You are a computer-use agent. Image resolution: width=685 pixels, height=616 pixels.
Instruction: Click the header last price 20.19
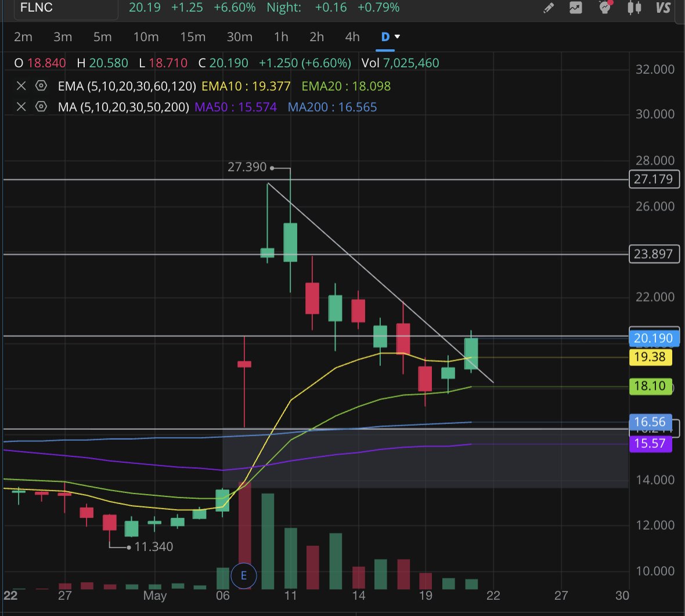(145, 8)
